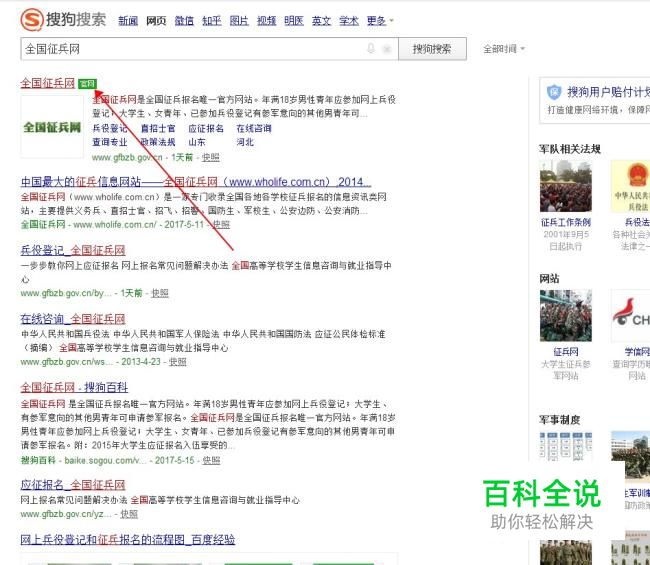The width and height of the screenshot is (650, 565).
Task: Open the 兵役登记_全国征兵网 result
Action: click(73, 250)
